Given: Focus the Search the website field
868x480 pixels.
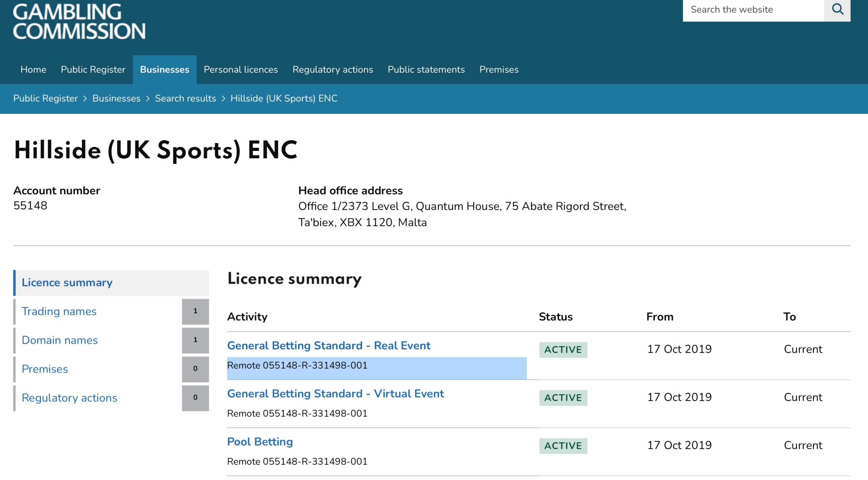Looking at the screenshot, I should [x=754, y=10].
